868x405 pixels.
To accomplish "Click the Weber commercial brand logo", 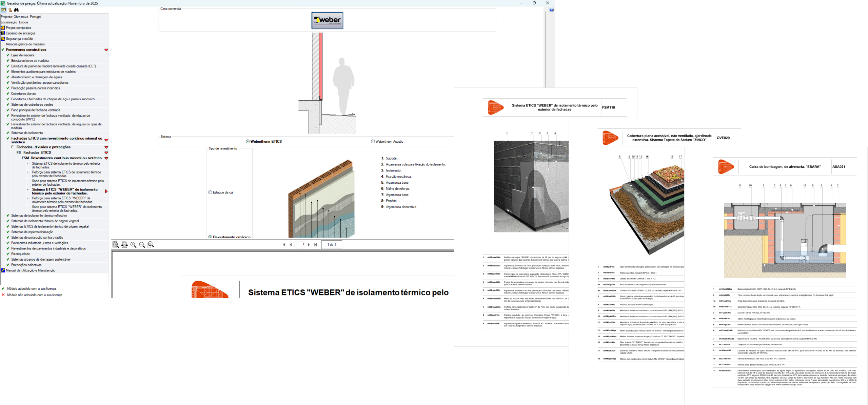I will (x=327, y=20).
